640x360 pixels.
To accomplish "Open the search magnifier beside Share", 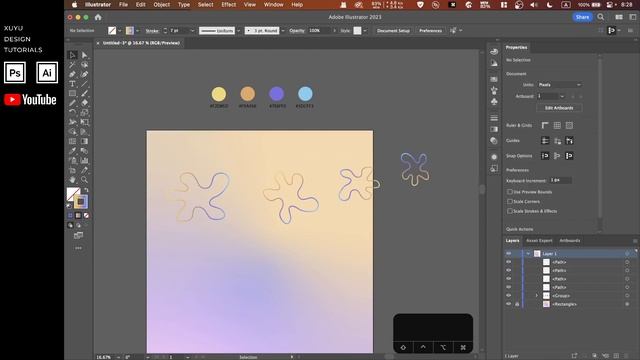I will point(601,17).
